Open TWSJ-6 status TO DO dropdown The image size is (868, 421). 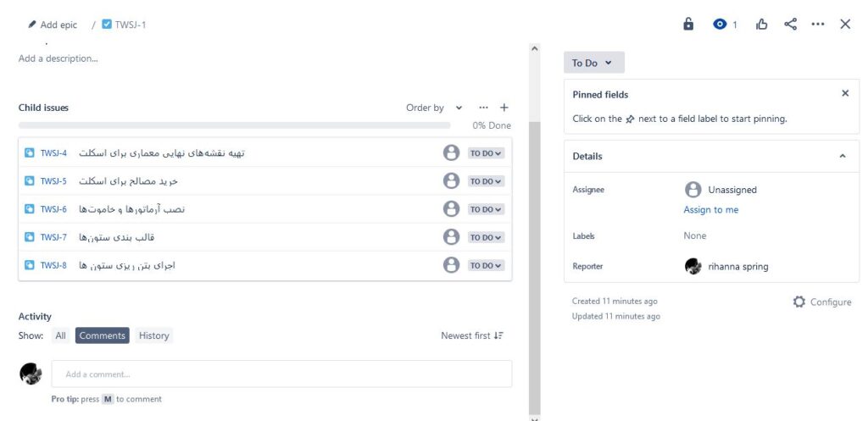pos(486,209)
